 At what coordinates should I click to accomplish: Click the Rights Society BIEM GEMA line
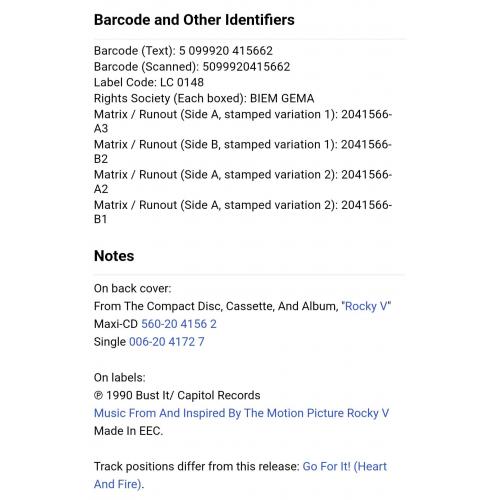(x=204, y=98)
